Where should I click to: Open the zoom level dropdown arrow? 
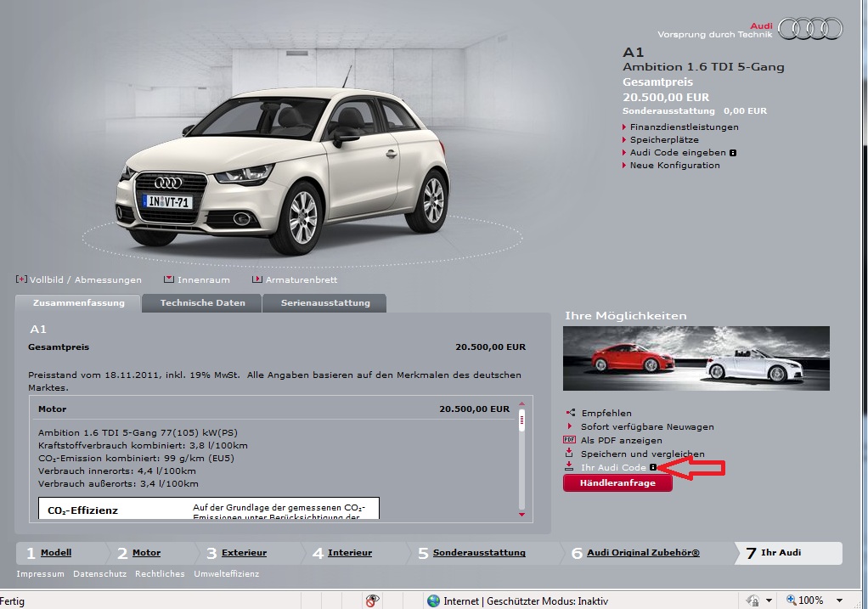pos(839,601)
